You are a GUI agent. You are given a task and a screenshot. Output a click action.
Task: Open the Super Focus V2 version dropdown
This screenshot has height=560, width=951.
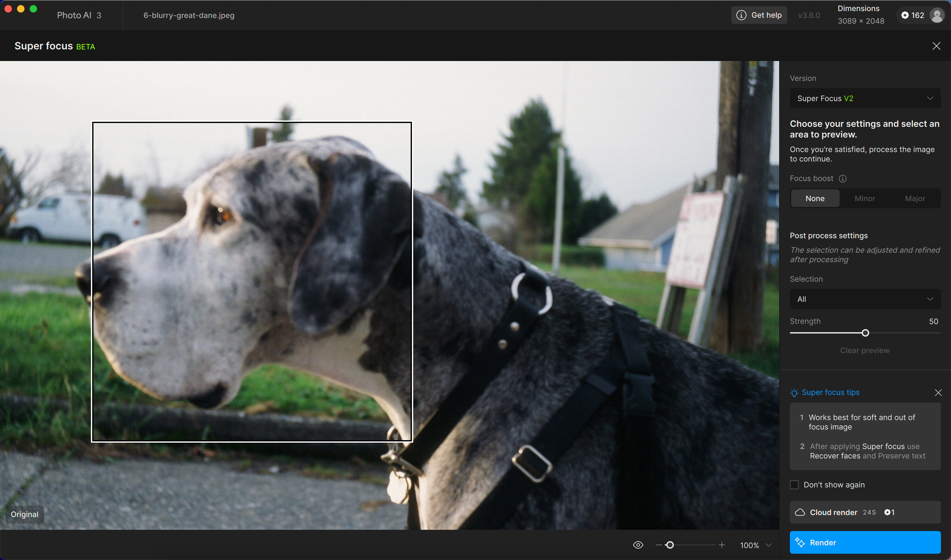(x=864, y=98)
